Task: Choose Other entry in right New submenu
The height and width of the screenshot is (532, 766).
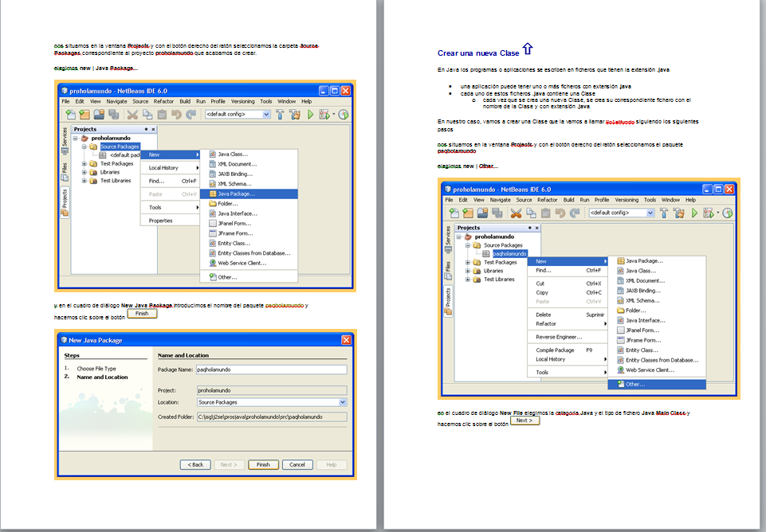Action: click(657, 385)
